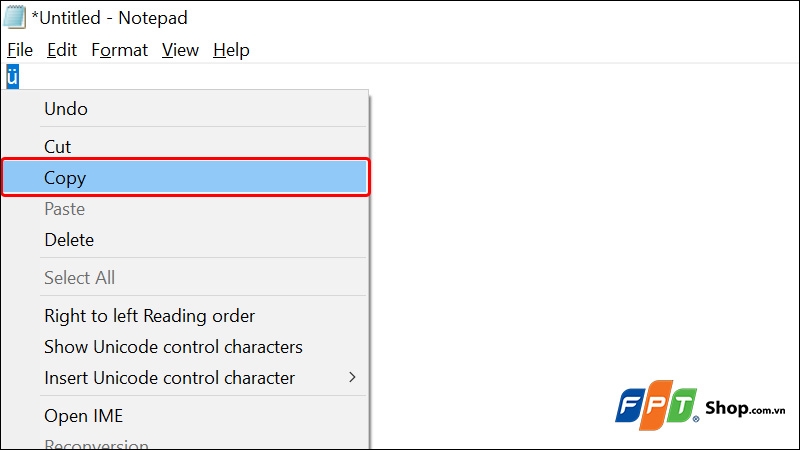Image resolution: width=800 pixels, height=450 pixels.
Task: Select Open IME in the context menu
Action: pos(84,416)
